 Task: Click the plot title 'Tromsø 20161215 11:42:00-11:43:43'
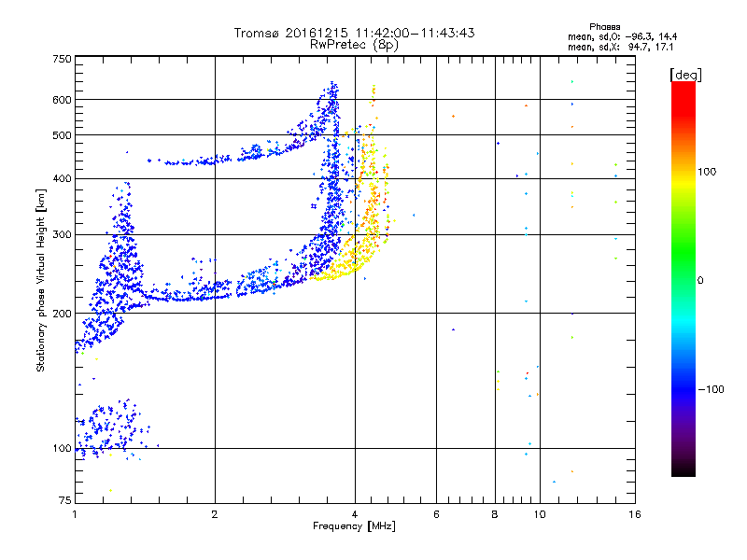(354, 33)
